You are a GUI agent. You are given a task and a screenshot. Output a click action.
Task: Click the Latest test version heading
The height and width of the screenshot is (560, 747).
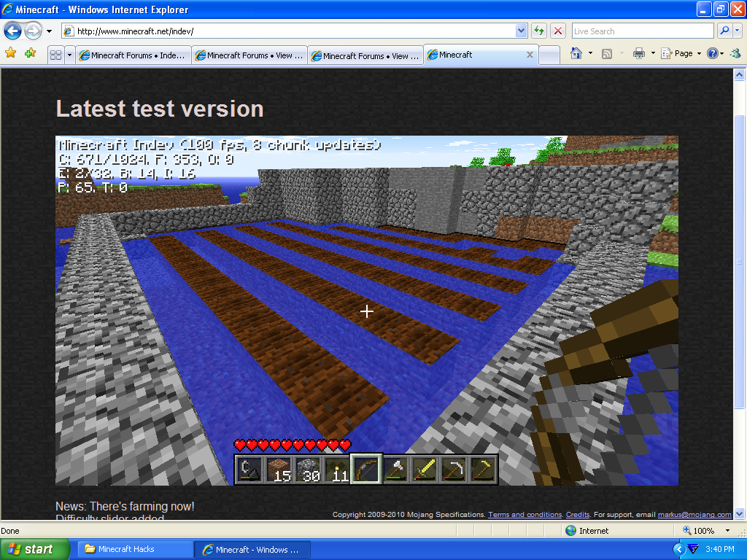[x=160, y=109]
